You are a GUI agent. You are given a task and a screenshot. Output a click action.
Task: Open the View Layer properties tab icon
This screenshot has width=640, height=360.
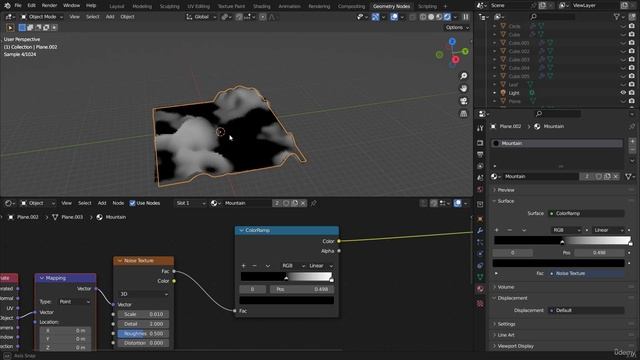(480, 166)
